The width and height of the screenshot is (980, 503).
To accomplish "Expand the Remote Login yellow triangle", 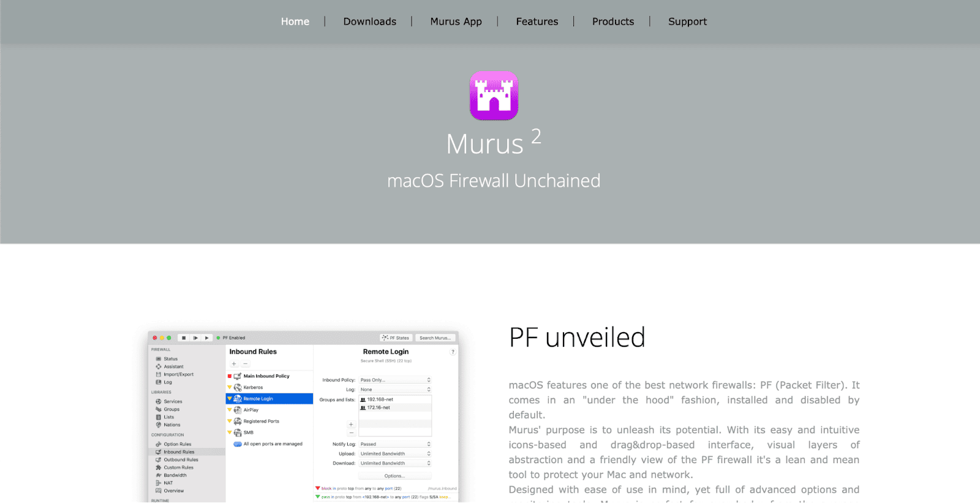I will pyautogui.click(x=230, y=398).
